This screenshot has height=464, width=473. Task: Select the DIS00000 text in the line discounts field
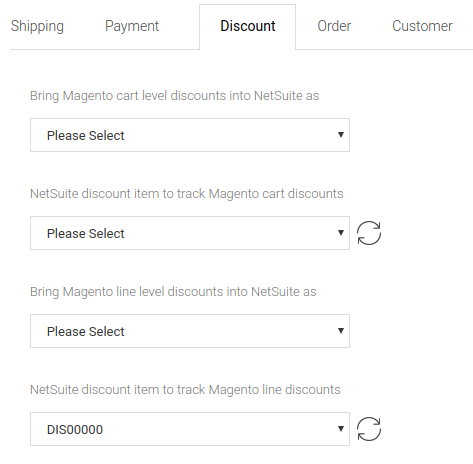tap(75, 430)
